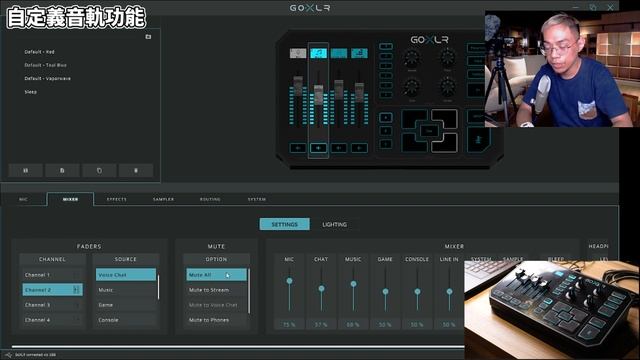This screenshot has height=360, width=640.
Task: Open the SYSTEM tab
Action: pos(257,199)
